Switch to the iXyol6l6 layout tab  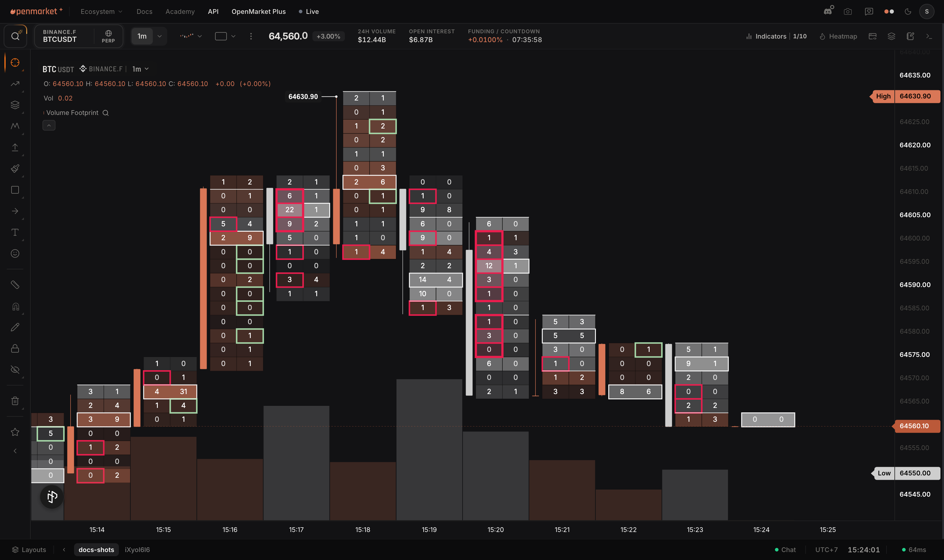(x=137, y=549)
